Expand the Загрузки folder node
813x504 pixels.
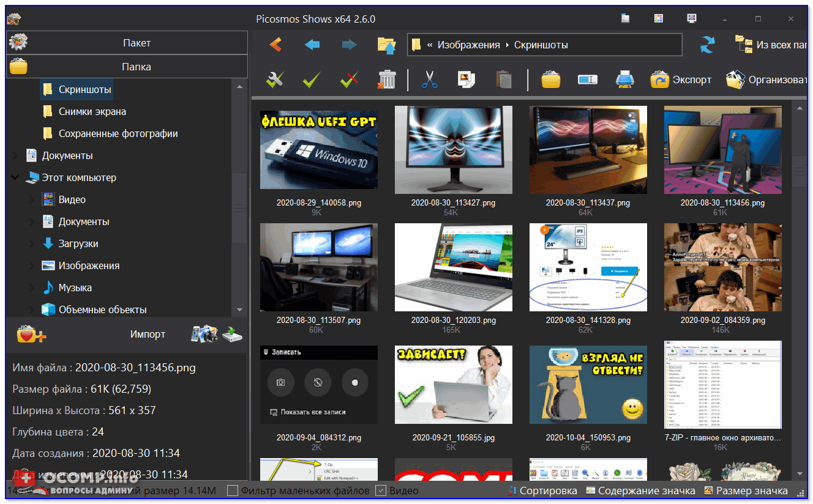(x=32, y=243)
